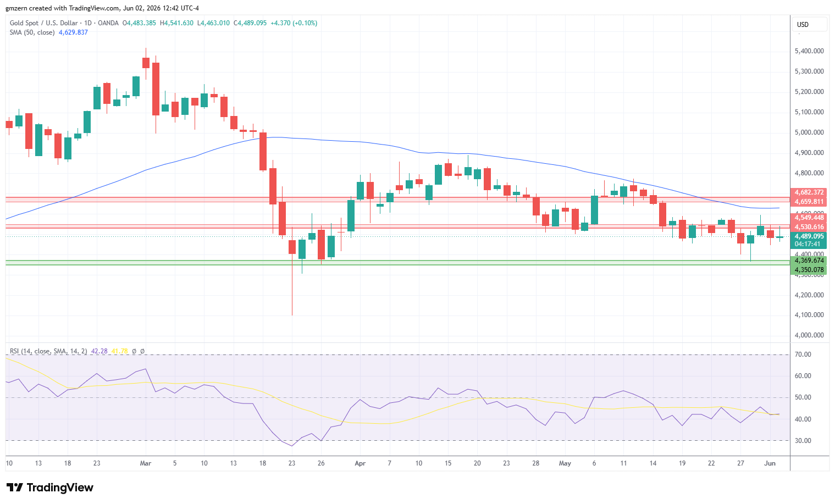Screen dimensions: 835x504
Task: Click the May label on the time axis
Action: pos(565,463)
